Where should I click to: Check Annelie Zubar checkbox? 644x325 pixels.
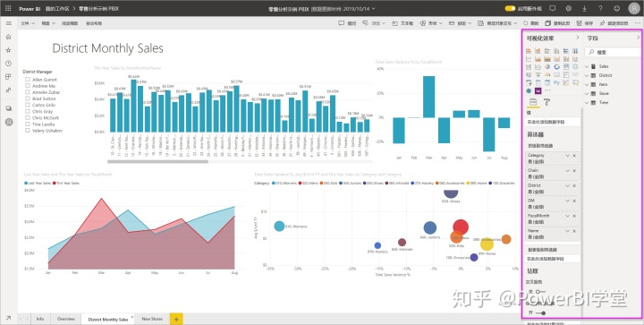27,92
